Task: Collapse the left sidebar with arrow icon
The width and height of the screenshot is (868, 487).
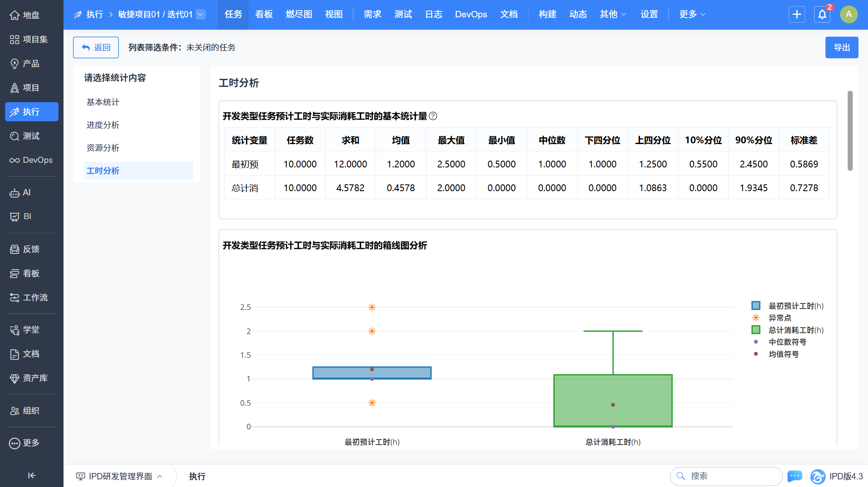Action: coord(31,475)
